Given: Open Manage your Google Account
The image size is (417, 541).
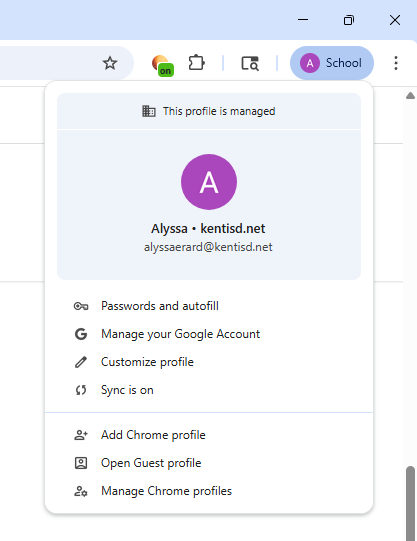Looking at the screenshot, I should [x=209, y=334].
